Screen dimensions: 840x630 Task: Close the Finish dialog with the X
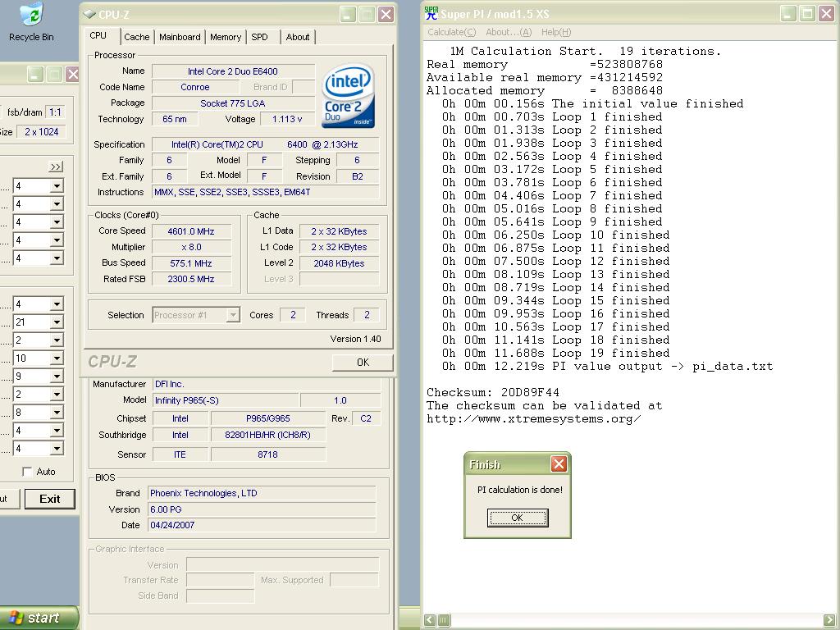[x=559, y=464]
